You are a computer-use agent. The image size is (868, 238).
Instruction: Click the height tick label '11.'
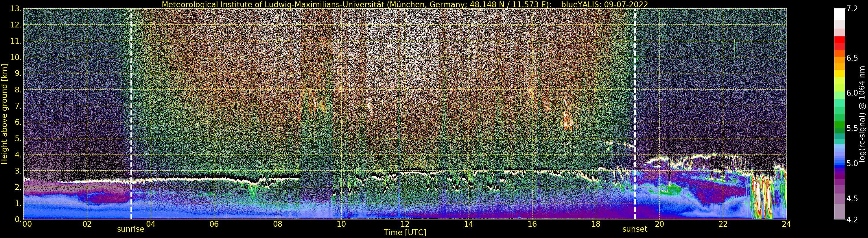coord(16,41)
